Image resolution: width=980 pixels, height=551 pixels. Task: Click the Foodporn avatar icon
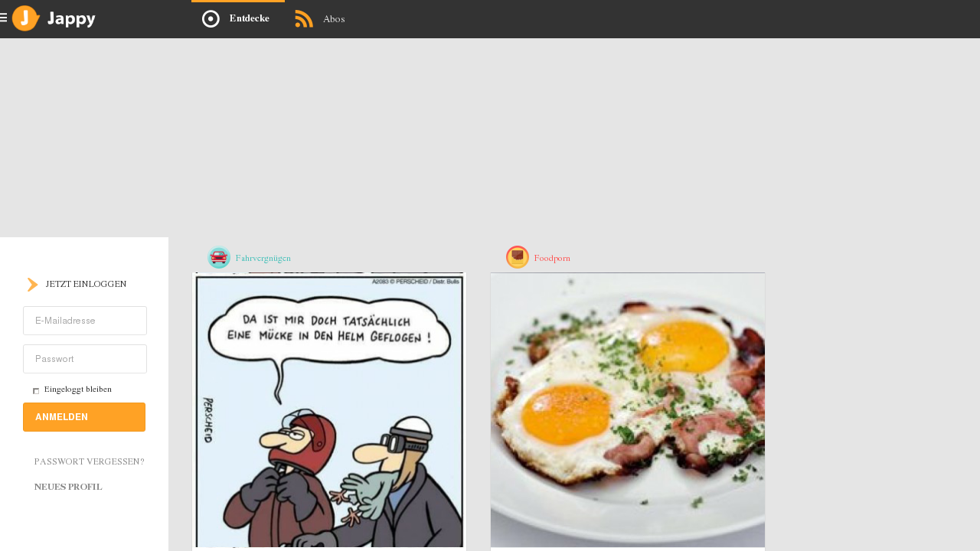pos(518,257)
